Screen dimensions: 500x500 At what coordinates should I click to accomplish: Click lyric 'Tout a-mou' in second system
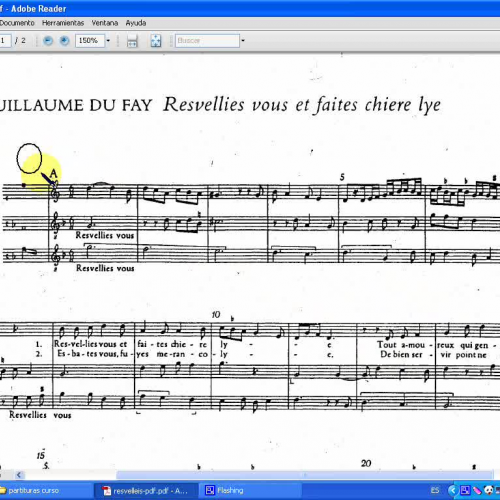[x=401, y=345]
